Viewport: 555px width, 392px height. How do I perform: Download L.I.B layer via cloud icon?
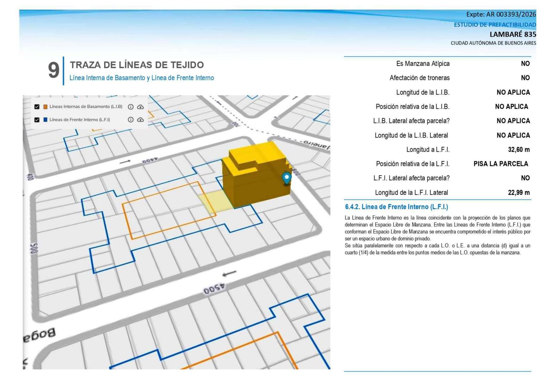pyautogui.click(x=140, y=107)
